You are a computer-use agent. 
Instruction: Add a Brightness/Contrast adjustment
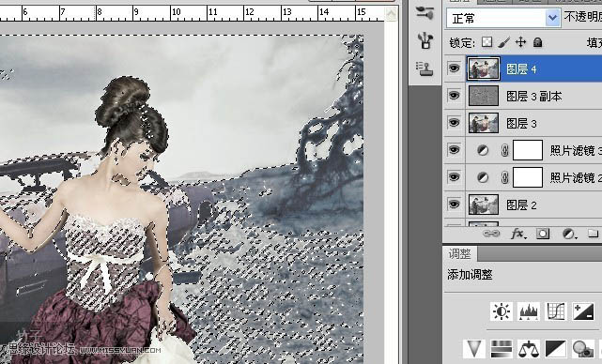click(x=502, y=311)
